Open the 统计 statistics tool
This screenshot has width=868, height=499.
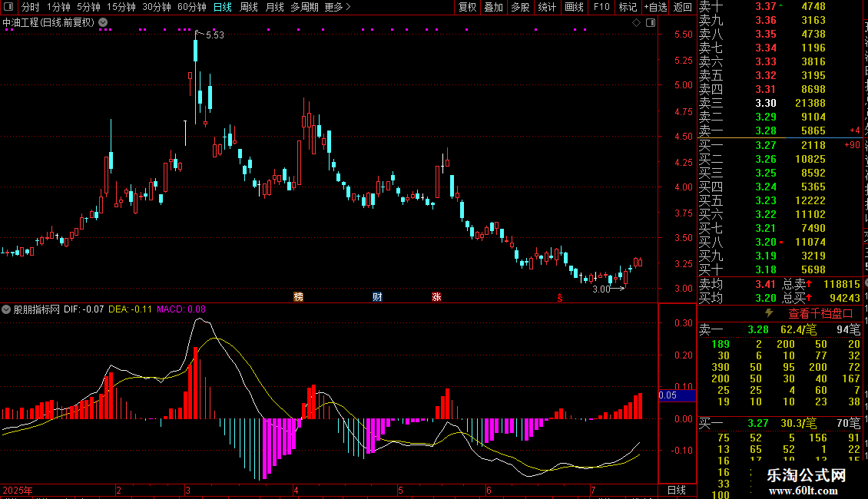point(547,7)
